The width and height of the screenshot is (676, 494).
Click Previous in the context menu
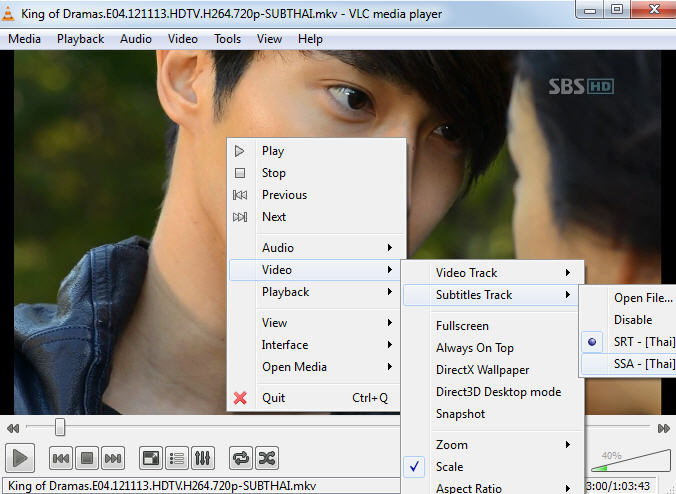(317, 195)
